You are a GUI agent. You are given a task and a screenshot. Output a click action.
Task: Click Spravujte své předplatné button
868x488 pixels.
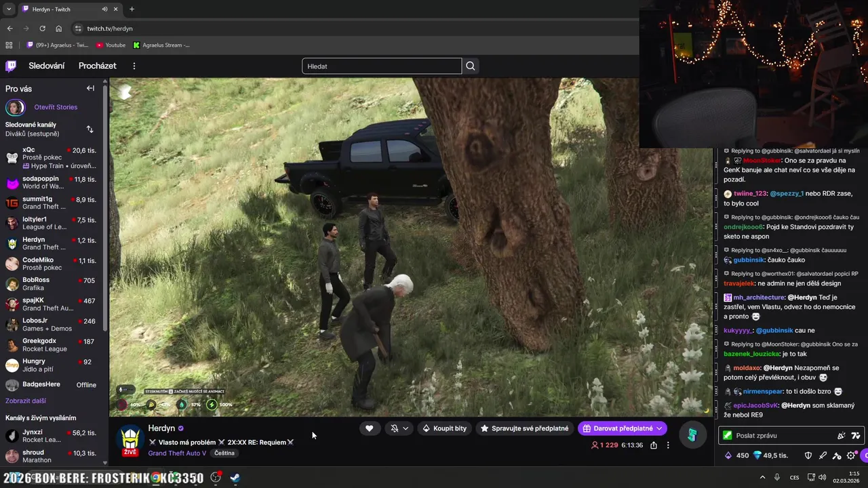524,428
